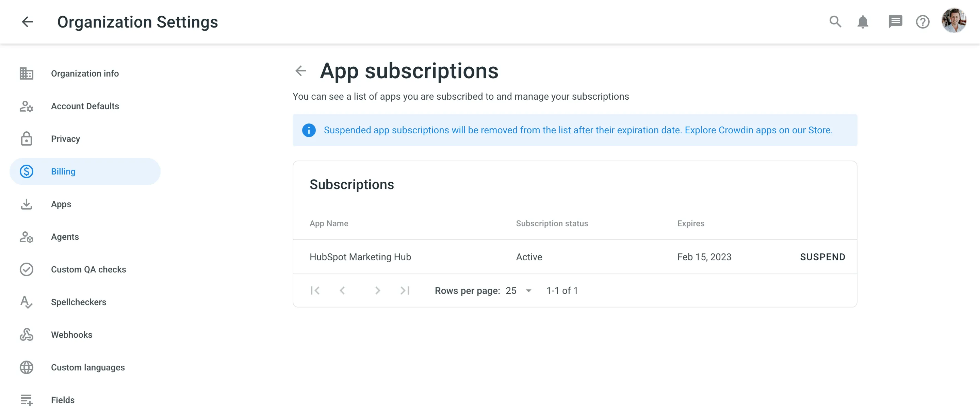Open the chat messages icon

point(895,22)
